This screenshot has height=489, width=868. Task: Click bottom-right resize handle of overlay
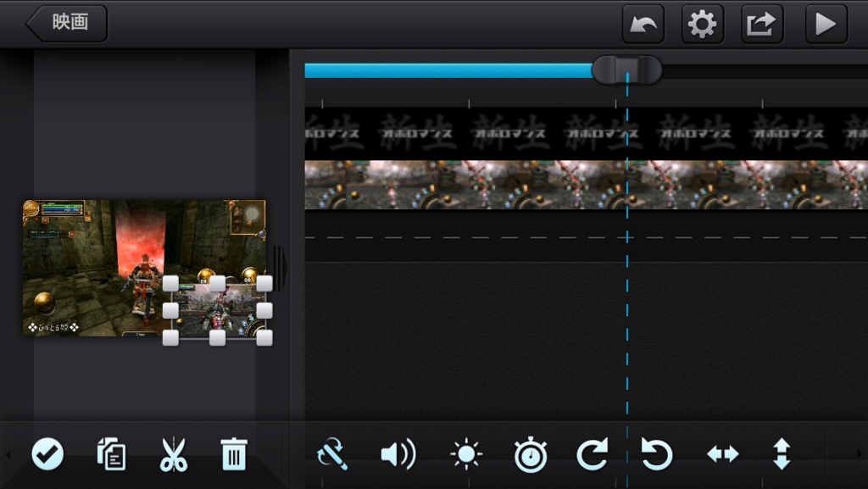(x=264, y=337)
